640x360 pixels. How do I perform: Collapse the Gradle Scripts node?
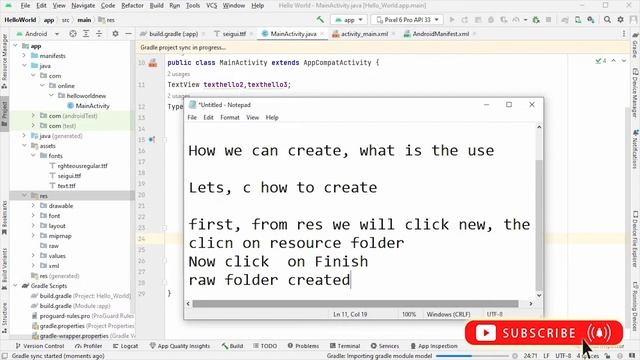coord(16,286)
